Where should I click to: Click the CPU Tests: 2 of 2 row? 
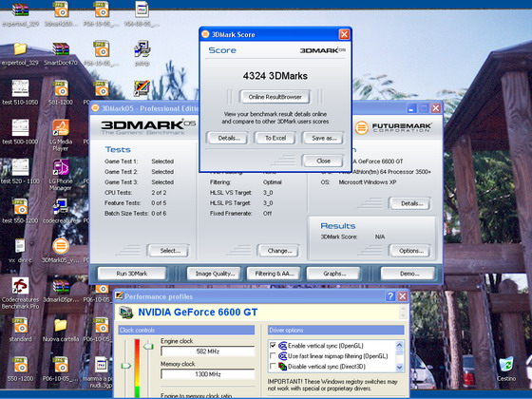click(135, 193)
